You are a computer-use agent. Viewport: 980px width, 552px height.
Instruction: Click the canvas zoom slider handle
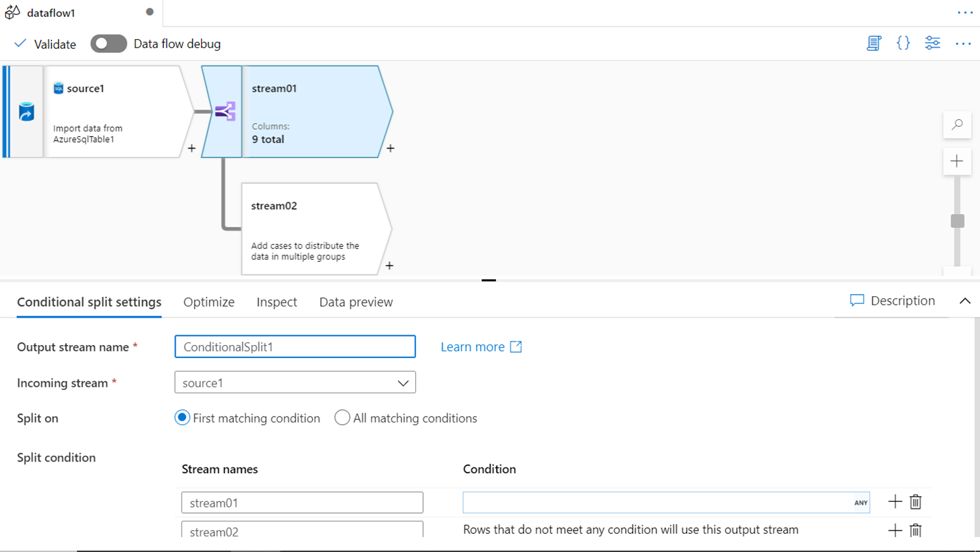(x=957, y=221)
